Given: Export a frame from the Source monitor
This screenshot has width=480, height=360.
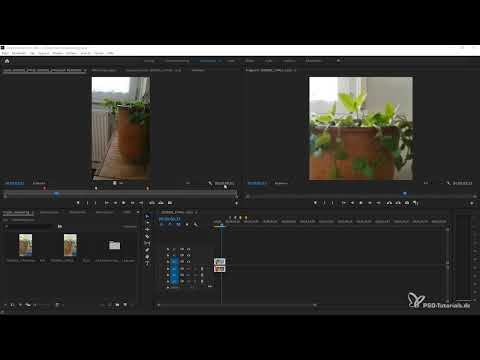Looking at the screenshot, I should point(170,203).
